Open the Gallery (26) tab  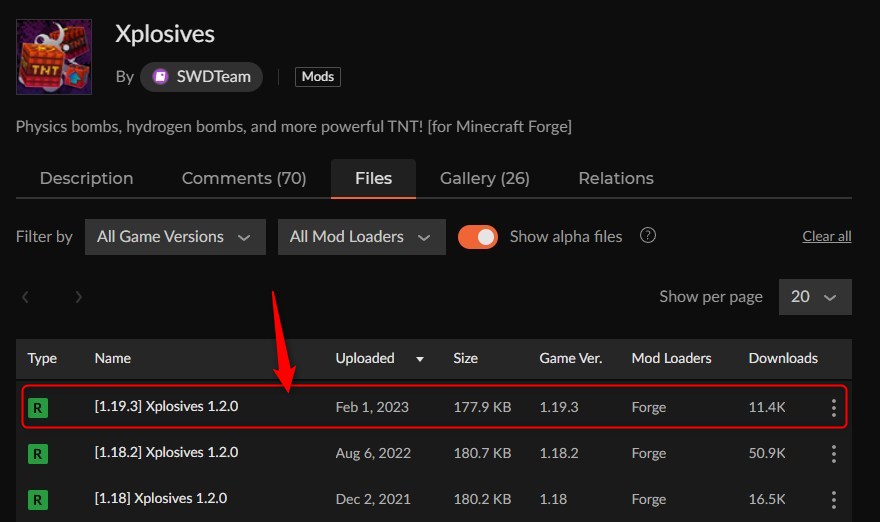coord(485,178)
